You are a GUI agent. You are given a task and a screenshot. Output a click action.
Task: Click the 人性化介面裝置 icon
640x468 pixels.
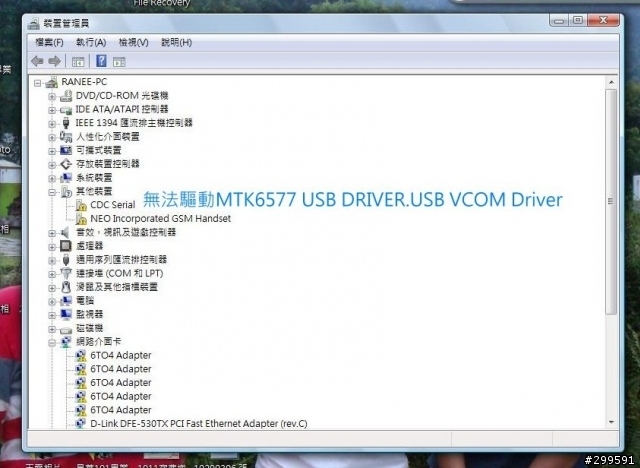(66, 137)
